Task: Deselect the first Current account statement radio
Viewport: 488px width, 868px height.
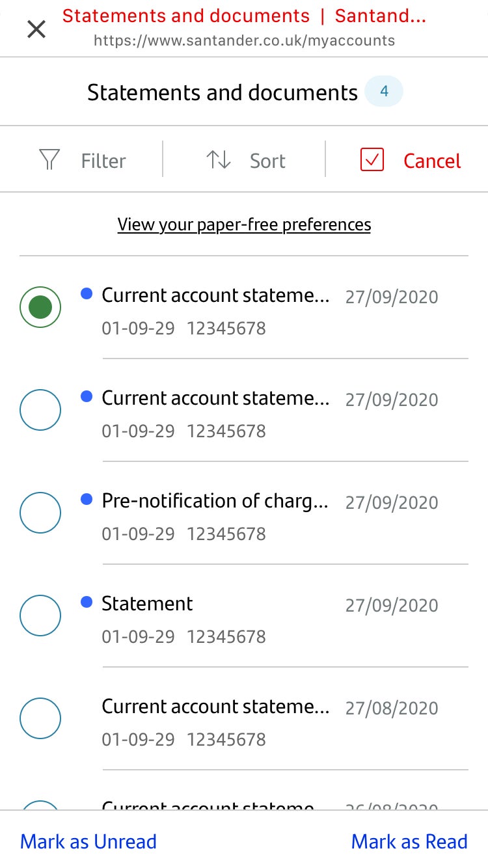Action: click(x=40, y=307)
